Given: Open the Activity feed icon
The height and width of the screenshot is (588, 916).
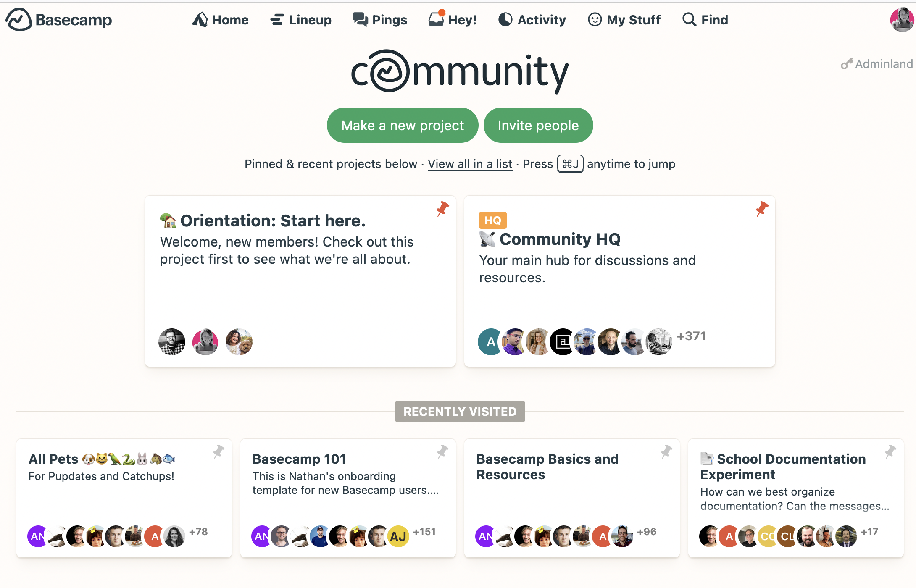Looking at the screenshot, I should [x=505, y=19].
